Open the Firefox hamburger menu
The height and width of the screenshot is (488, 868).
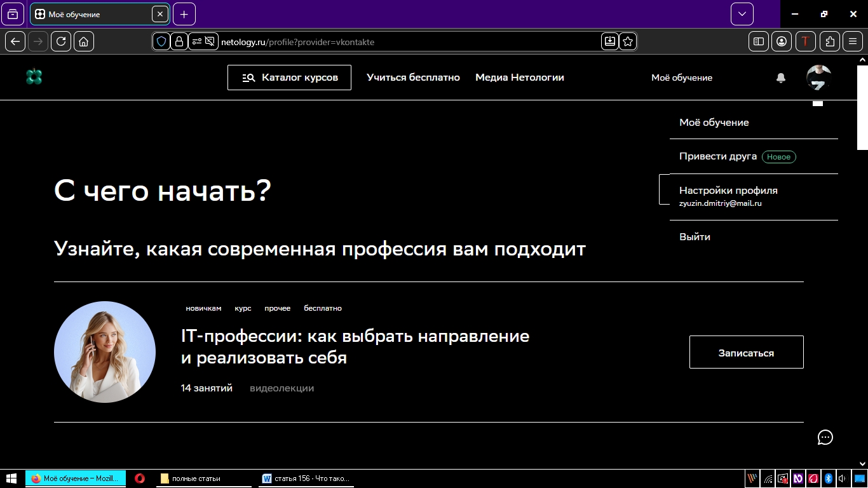(x=853, y=41)
